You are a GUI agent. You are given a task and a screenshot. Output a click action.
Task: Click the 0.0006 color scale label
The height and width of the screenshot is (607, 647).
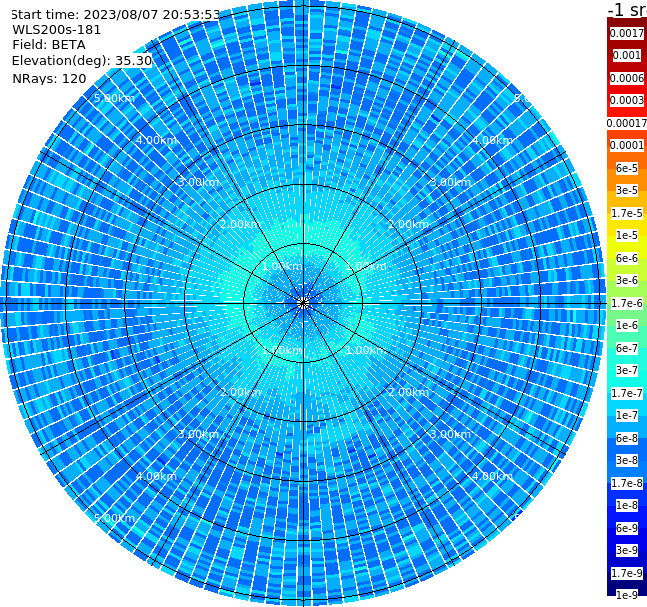click(x=627, y=78)
